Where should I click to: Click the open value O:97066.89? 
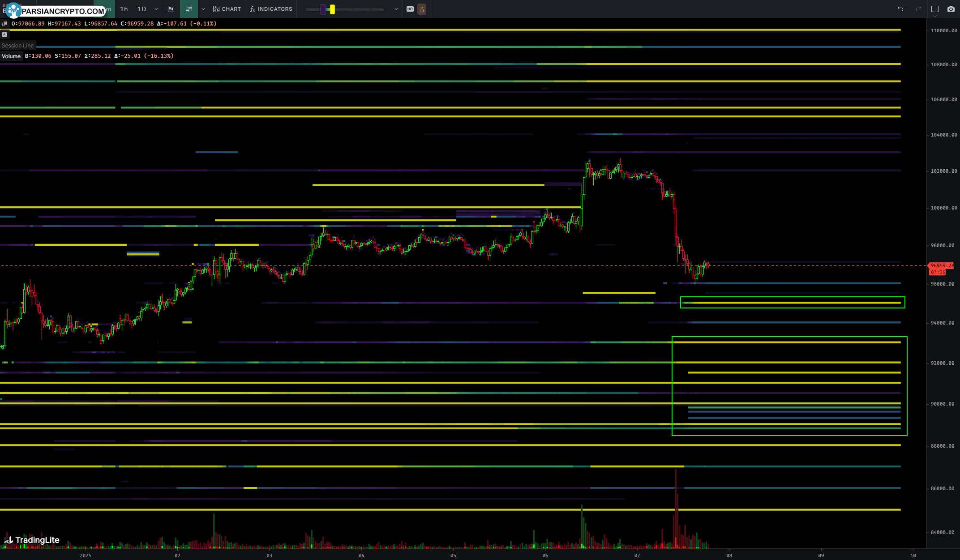[x=28, y=24]
